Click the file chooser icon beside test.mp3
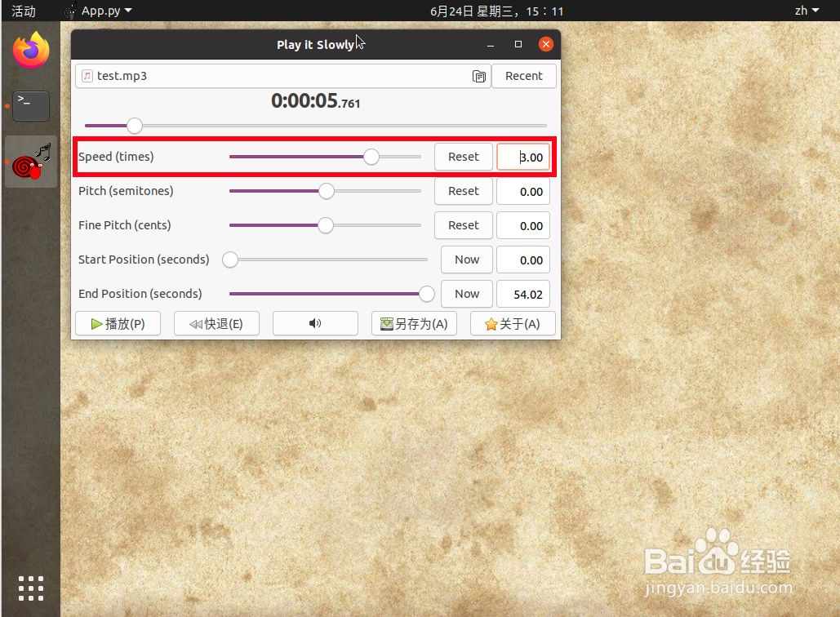 point(479,76)
